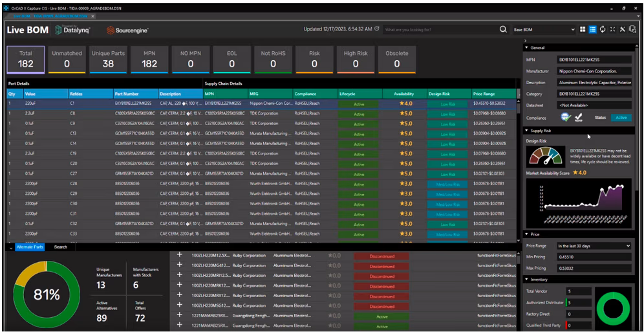The image size is (644, 332).
Task: Click plus icon beside 100ZLH220MRX12 row
Action: [179, 295]
